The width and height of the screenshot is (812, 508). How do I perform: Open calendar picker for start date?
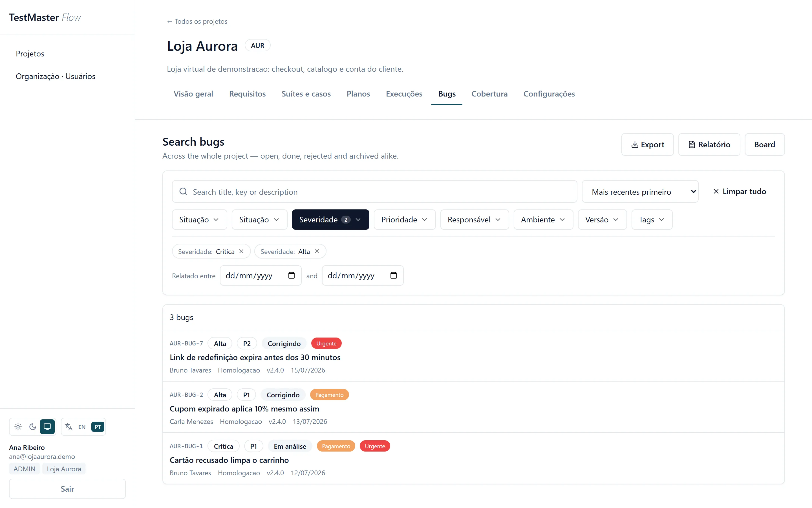(291, 275)
